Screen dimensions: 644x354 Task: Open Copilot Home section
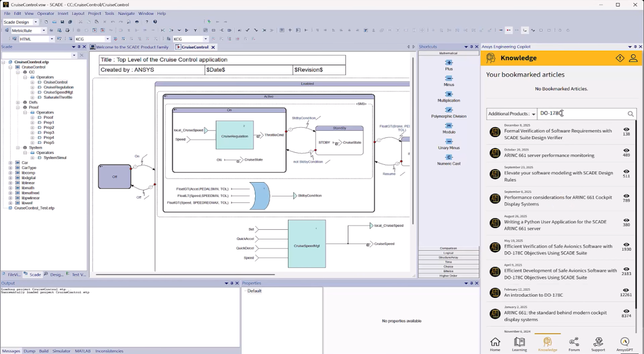pyautogui.click(x=495, y=344)
